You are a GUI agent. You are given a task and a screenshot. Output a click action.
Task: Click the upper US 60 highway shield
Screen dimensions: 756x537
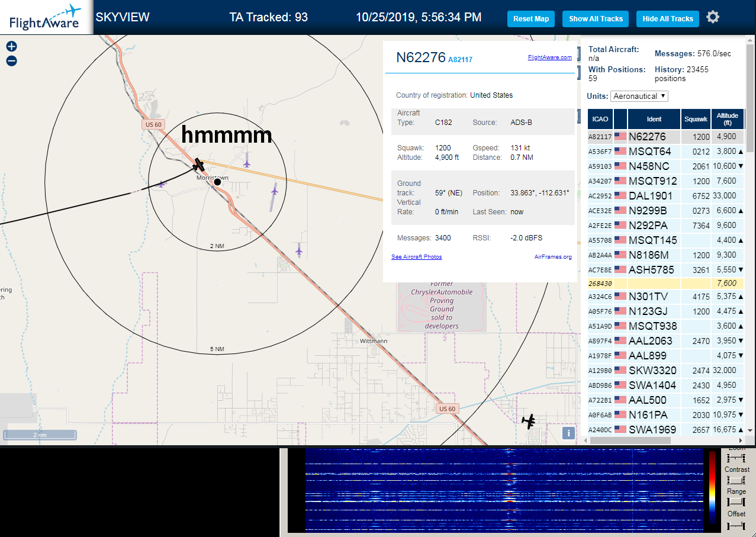tap(153, 124)
